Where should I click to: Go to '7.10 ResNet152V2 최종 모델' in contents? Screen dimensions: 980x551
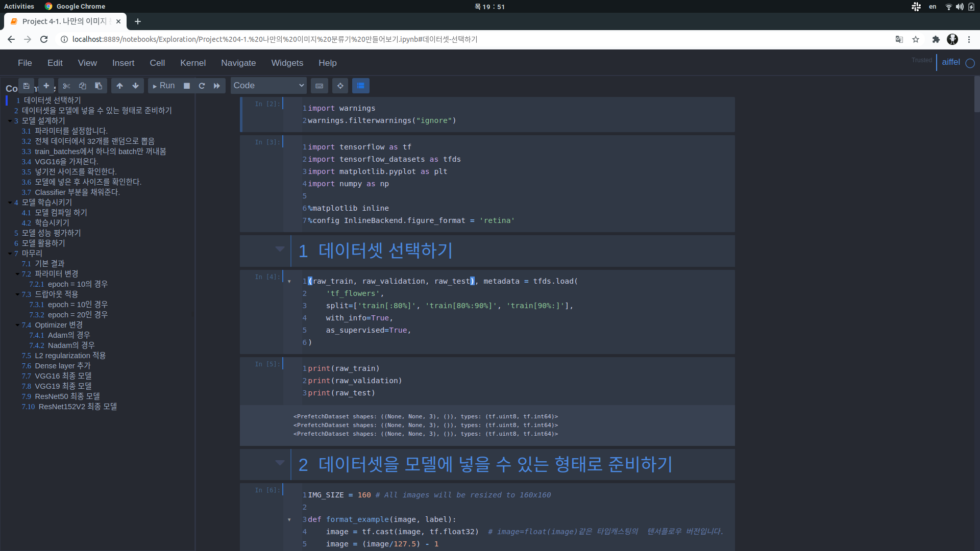point(78,407)
